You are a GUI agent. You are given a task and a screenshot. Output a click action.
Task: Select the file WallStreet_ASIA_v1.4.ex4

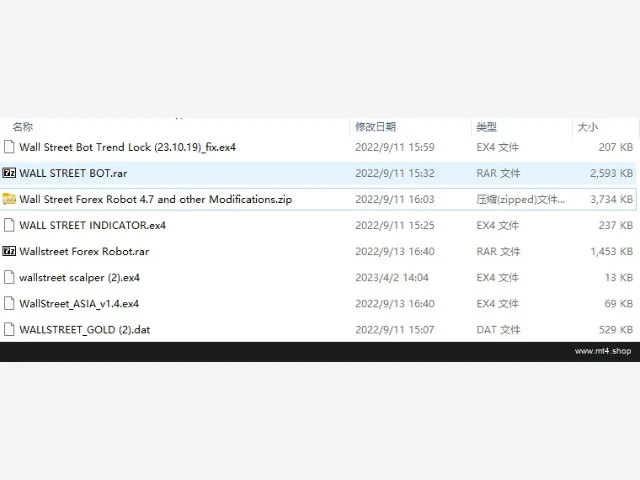click(79, 304)
